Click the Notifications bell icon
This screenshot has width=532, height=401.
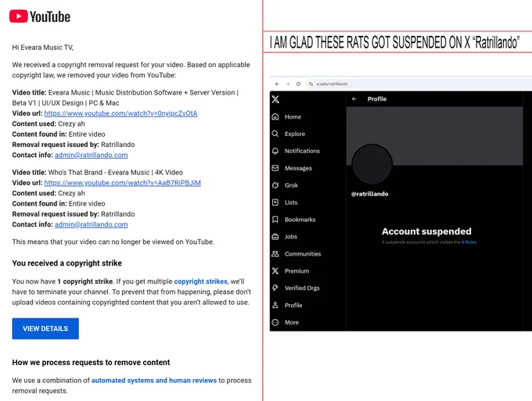275,151
